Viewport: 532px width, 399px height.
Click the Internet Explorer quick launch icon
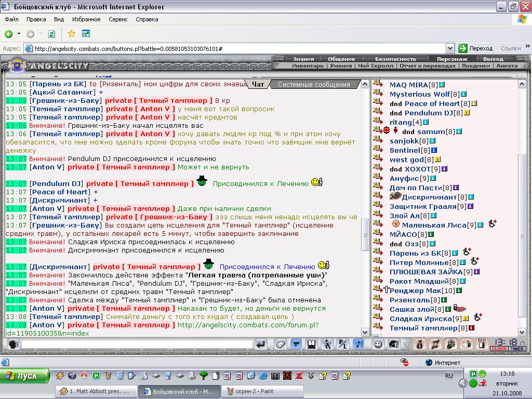[263, 376]
